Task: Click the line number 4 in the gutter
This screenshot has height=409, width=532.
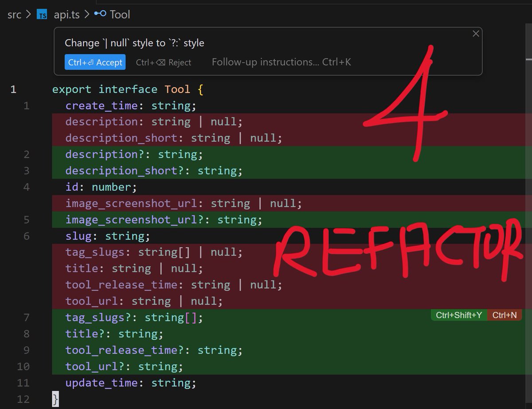Action: [27, 187]
